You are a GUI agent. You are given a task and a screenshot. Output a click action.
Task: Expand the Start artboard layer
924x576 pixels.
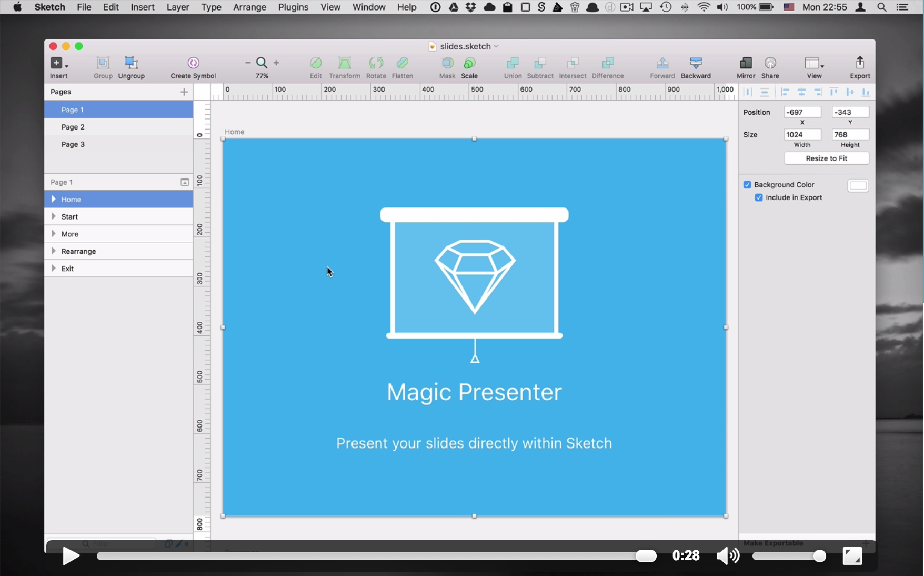coord(54,216)
